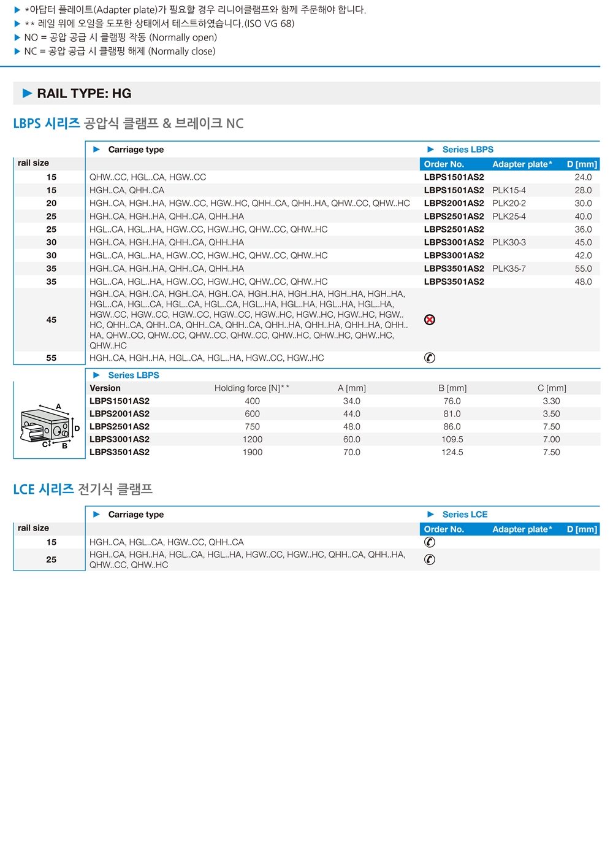Click adapter plate PLK15-4
This screenshot has height=868, width=613.
[x=509, y=190]
